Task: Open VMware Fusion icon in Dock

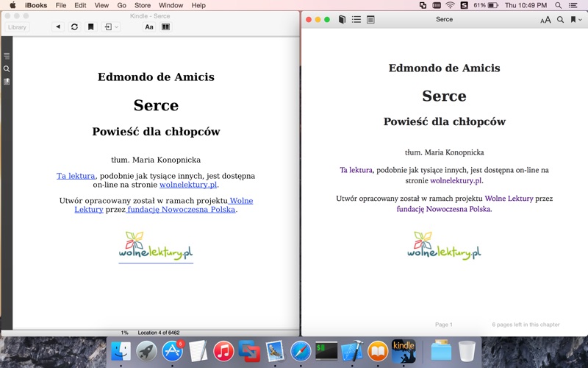Action: click(x=249, y=352)
